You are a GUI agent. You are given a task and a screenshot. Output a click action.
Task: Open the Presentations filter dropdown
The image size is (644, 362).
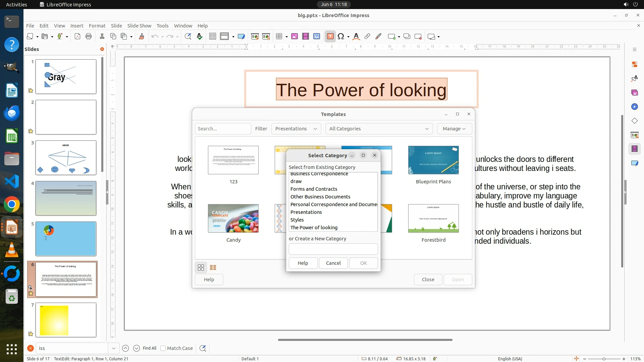(x=296, y=129)
